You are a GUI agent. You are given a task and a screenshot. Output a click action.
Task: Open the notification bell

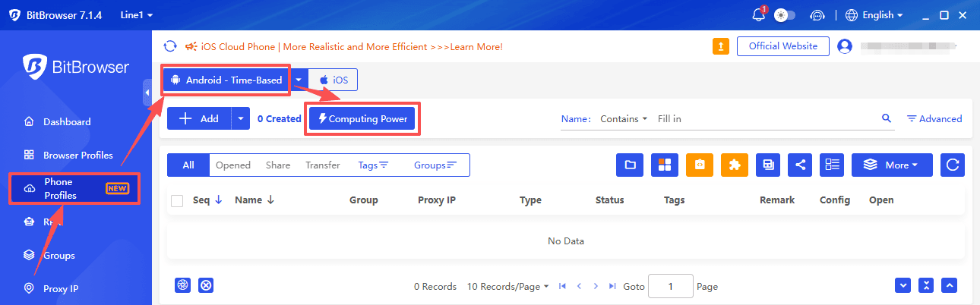pyautogui.click(x=758, y=14)
